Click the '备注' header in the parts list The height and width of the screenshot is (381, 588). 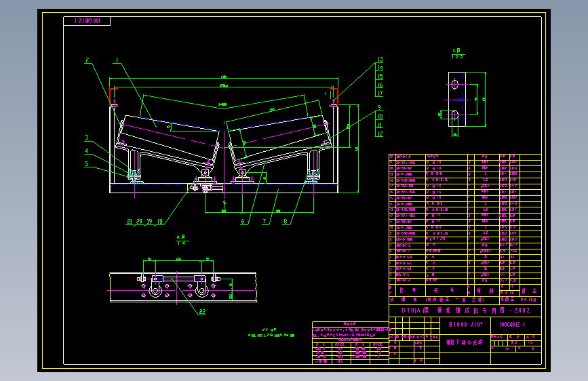coord(529,291)
